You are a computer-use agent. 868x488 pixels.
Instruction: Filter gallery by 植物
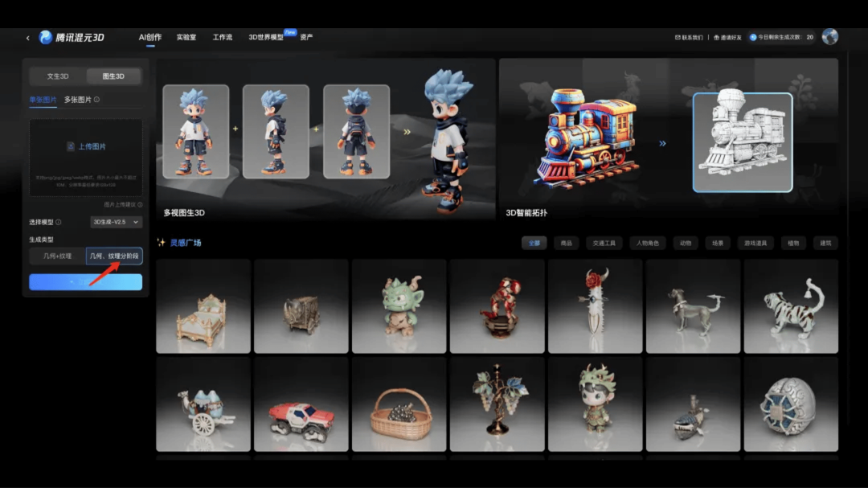pyautogui.click(x=792, y=243)
